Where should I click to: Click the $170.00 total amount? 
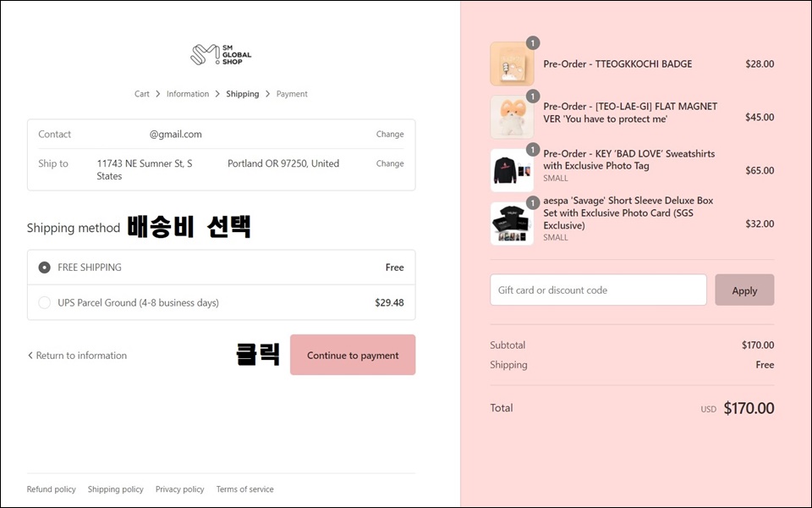[749, 408]
